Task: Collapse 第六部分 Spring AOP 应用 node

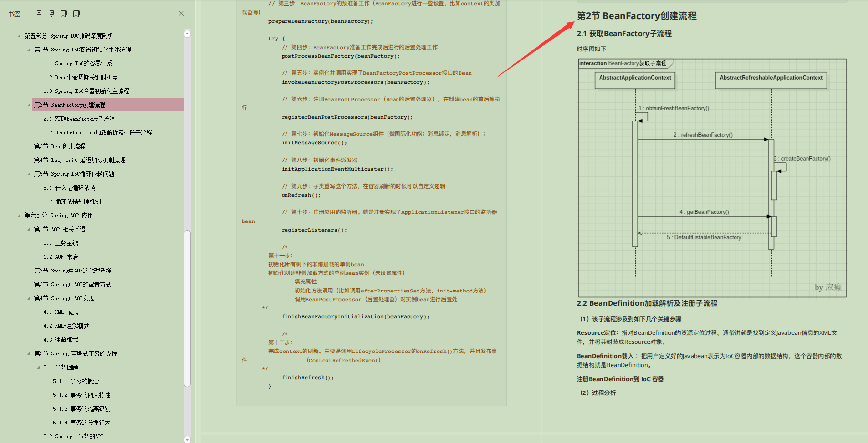Action: [19, 215]
